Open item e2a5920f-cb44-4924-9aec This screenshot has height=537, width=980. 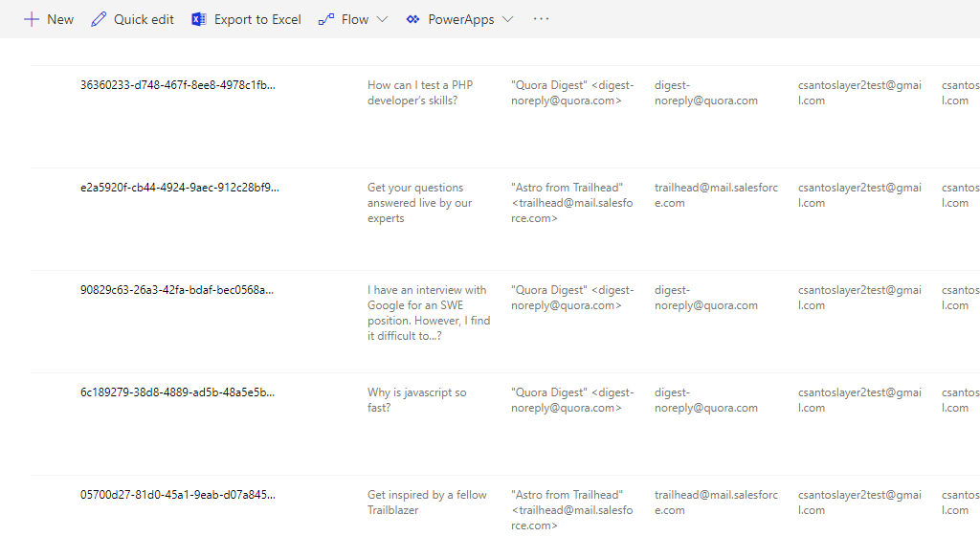179,188
